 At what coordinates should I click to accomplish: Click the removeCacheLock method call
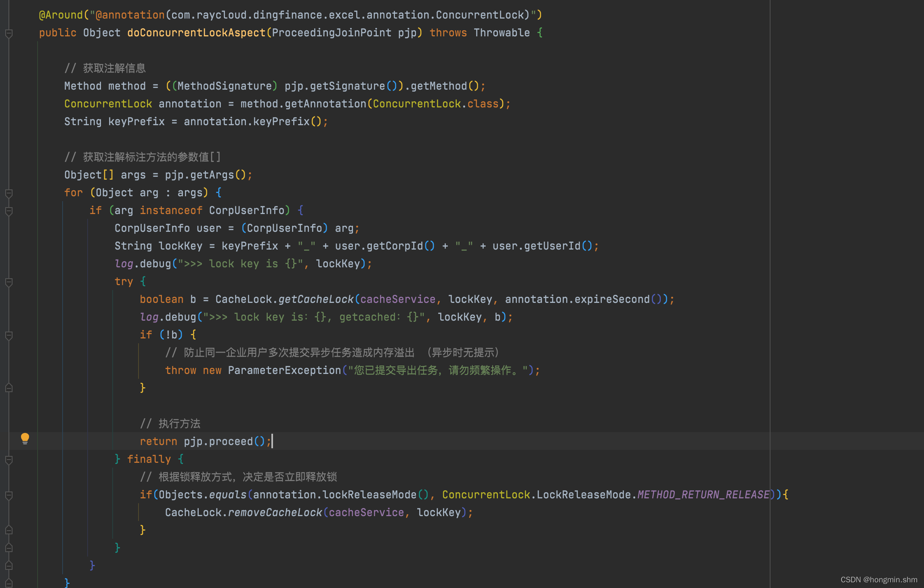275,512
